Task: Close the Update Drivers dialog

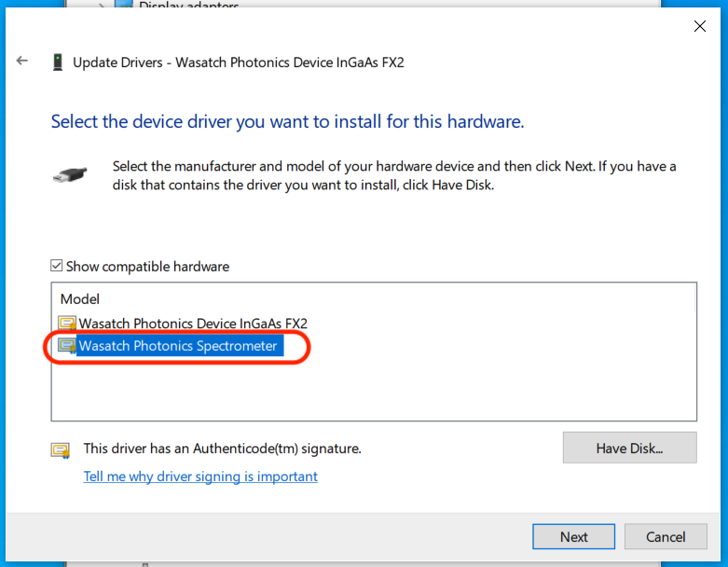Action: (700, 27)
